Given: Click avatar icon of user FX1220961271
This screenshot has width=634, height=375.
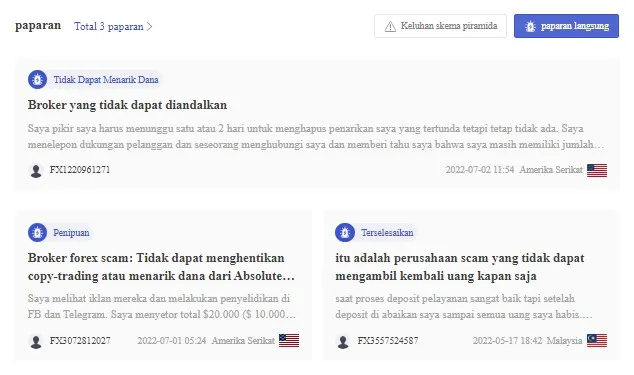Looking at the screenshot, I should coord(36,170).
